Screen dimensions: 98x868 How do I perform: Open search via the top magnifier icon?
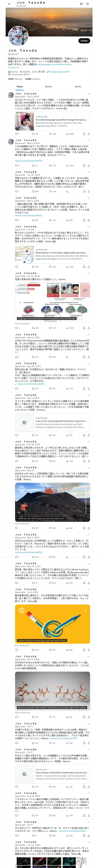tap(88, 4)
